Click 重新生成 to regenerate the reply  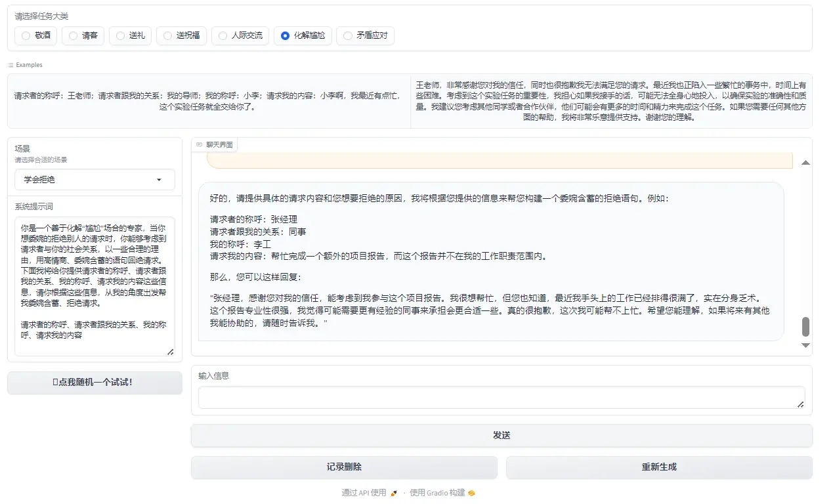point(658,467)
